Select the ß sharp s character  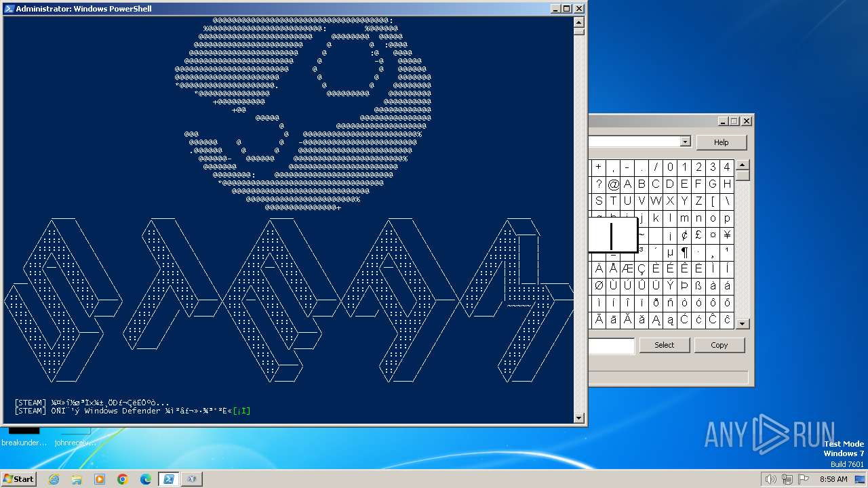698,286
